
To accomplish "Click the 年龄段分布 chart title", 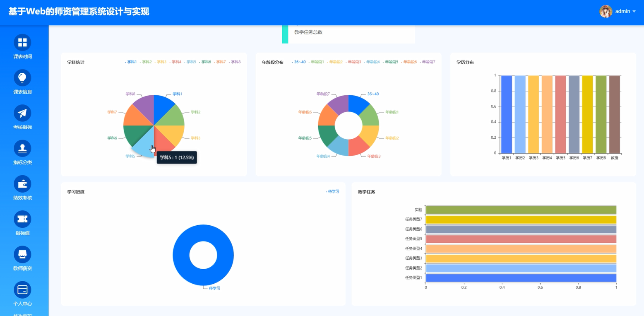I will (x=273, y=63).
